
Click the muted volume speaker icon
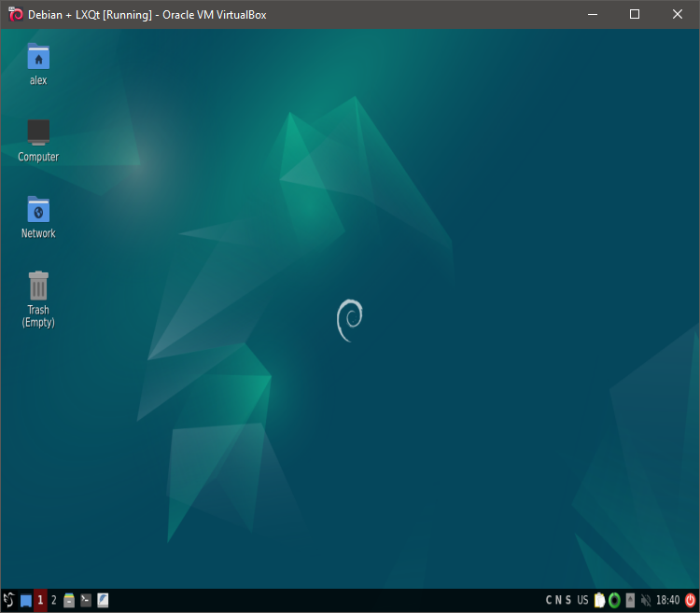click(x=646, y=600)
